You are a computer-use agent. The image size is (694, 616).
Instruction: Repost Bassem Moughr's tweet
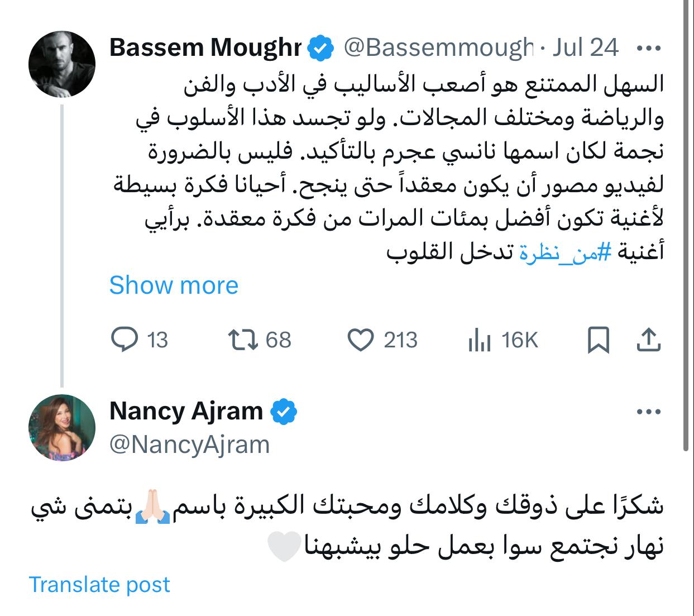[x=243, y=340]
